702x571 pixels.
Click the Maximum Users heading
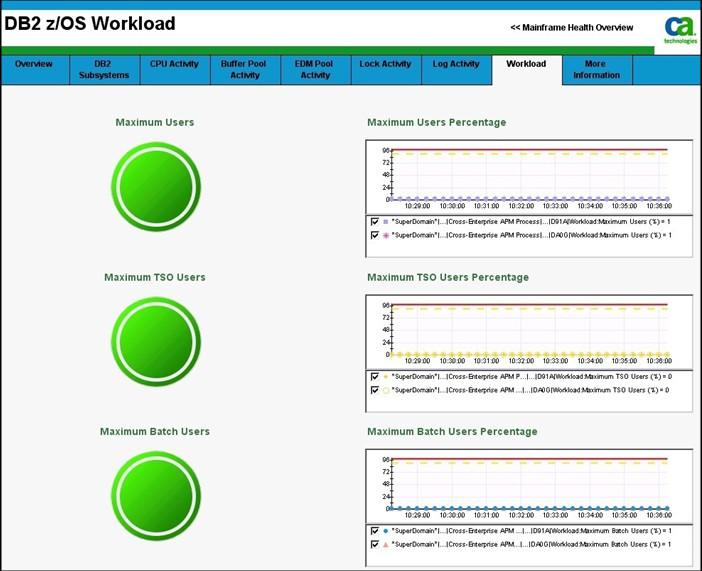(x=155, y=122)
